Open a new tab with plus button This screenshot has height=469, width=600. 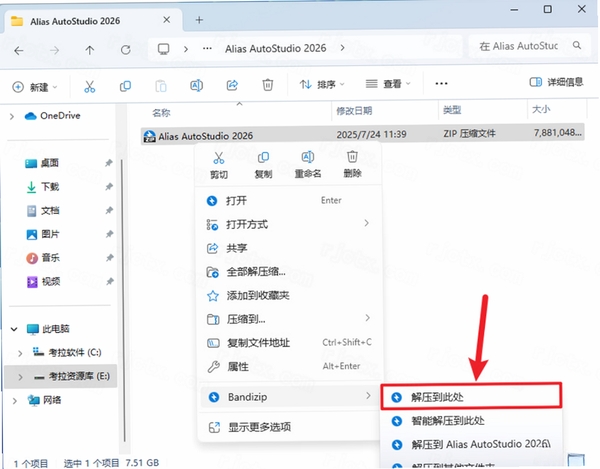tap(199, 20)
